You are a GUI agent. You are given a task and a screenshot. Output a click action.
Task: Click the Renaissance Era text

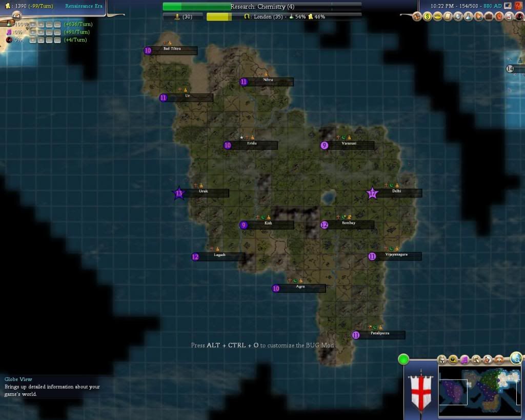point(84,6)
